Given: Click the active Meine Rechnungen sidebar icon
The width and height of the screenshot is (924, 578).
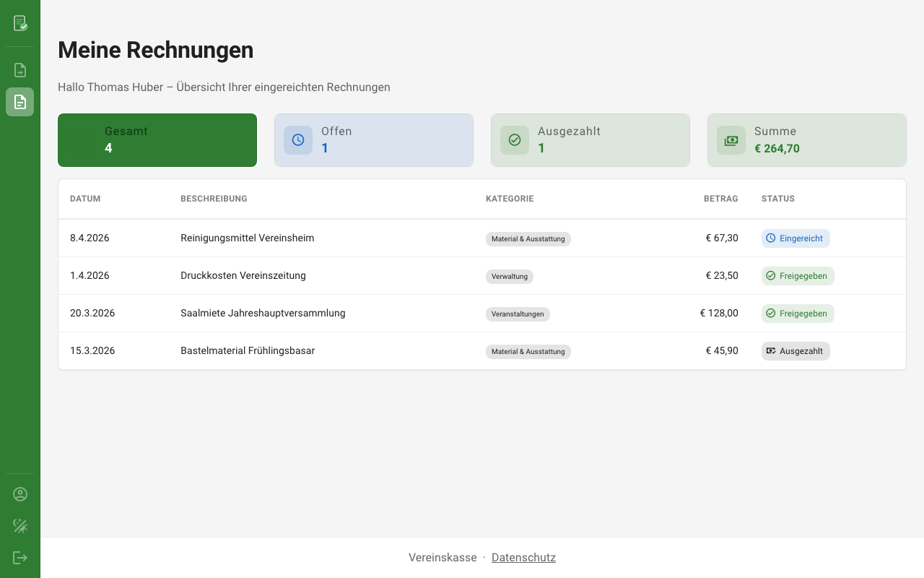Looking at the screenshot, I should [x=19, y=102].
